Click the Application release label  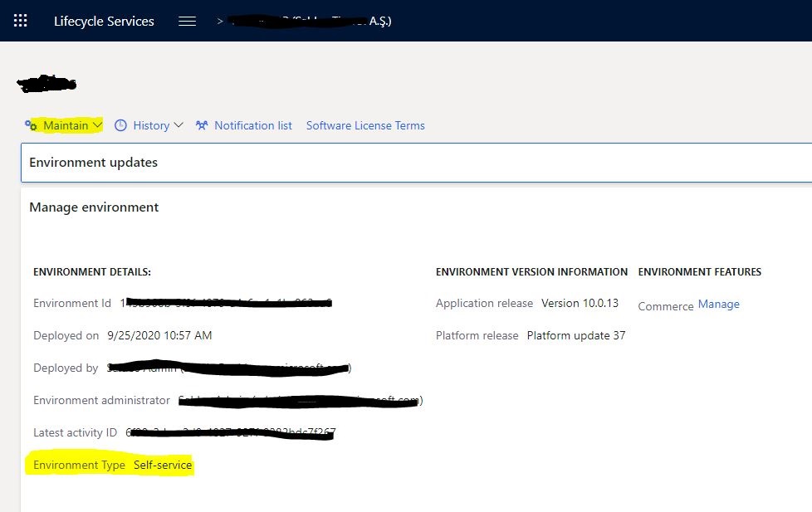tap(484, 304)
